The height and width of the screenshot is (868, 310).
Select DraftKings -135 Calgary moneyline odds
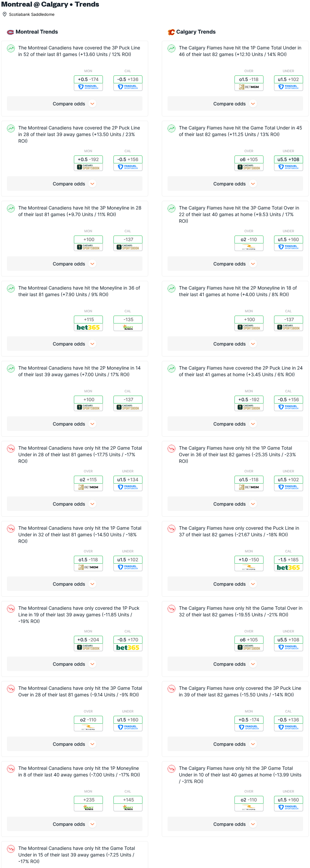(128, 323)
